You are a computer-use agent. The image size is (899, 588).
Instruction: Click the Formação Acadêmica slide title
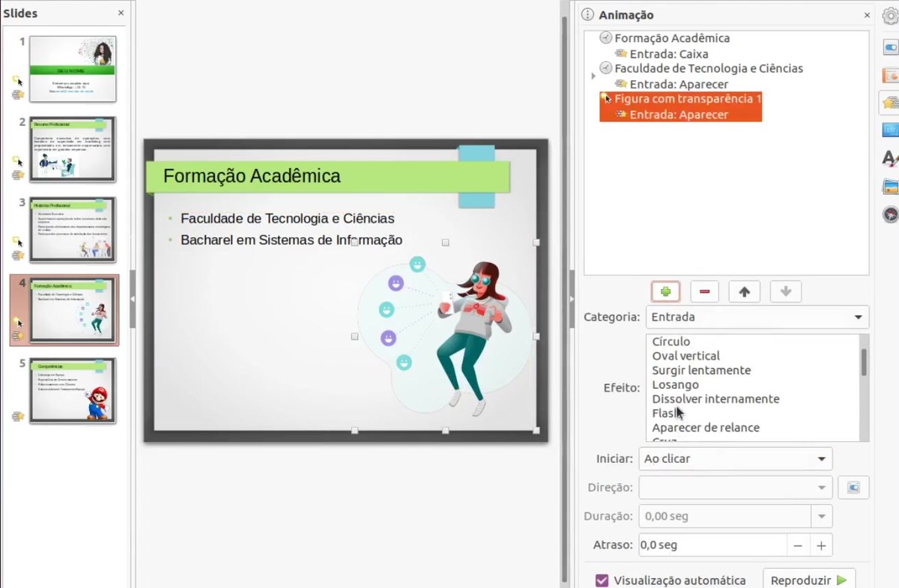tap(252, 176)
